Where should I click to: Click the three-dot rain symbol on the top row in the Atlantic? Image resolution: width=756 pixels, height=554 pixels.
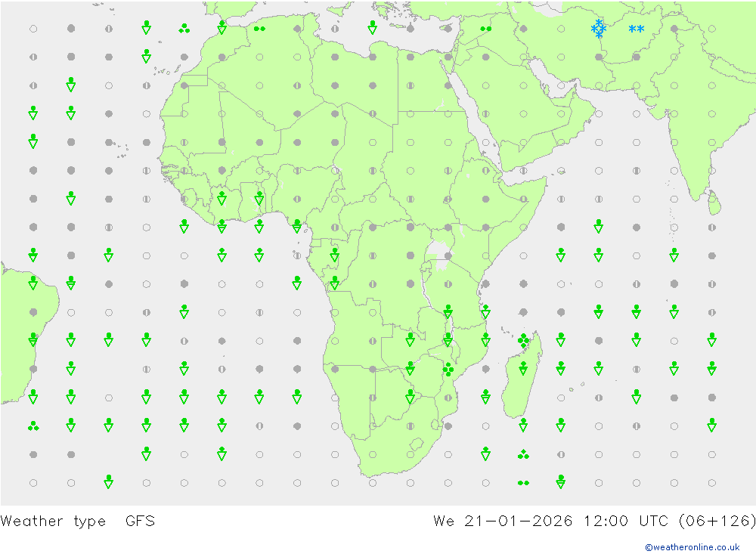184,29
